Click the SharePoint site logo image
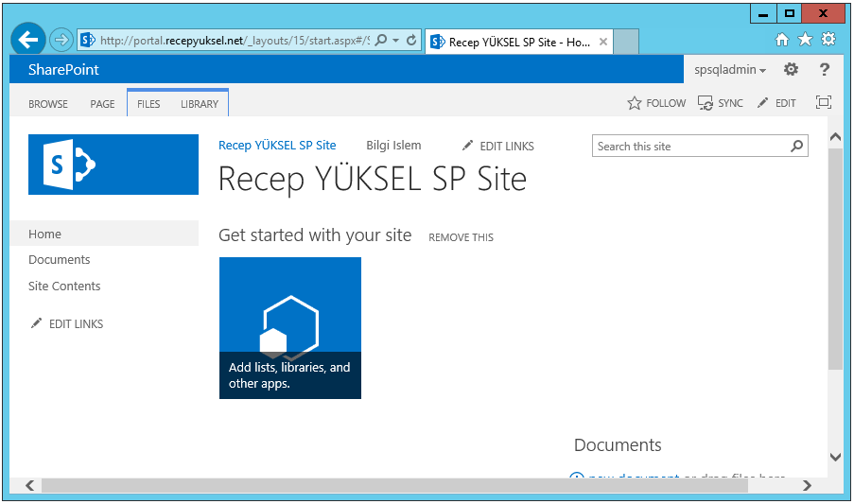The image size is (854, 504). [113, 165]
